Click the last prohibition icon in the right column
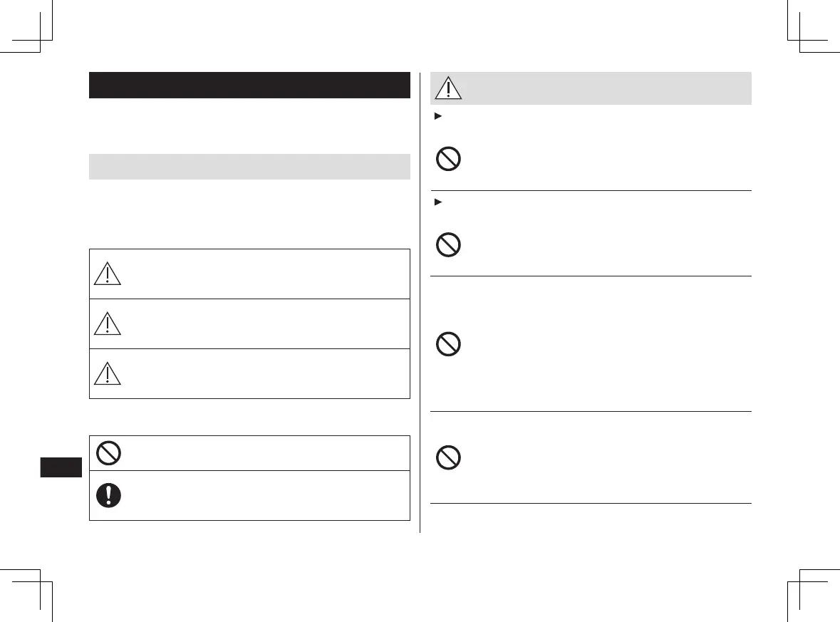The width and height of the screenshot is (840, 622). click(x=448, y=457)
